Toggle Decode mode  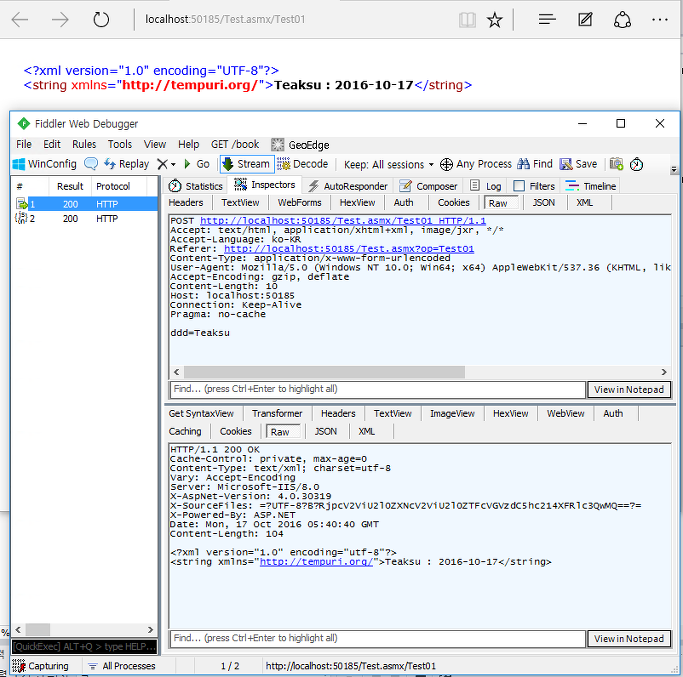click(x=303, y=164)
